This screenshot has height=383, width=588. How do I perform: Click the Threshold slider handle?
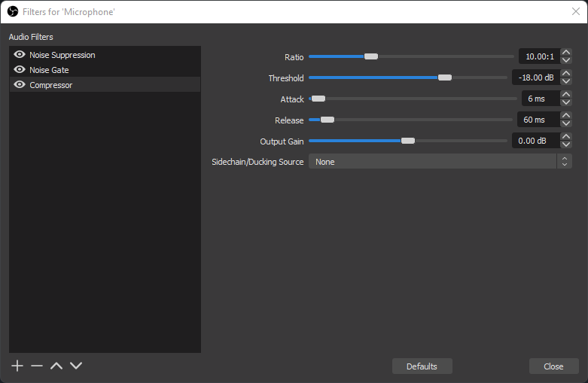445,78
